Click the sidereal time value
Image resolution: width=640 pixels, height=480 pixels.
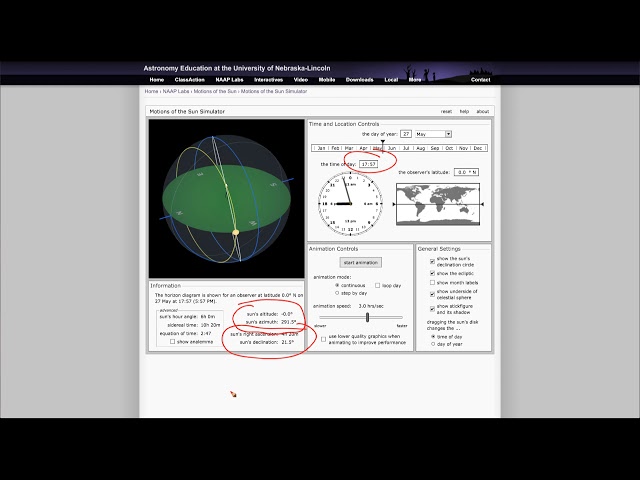[x=211, y=325]
